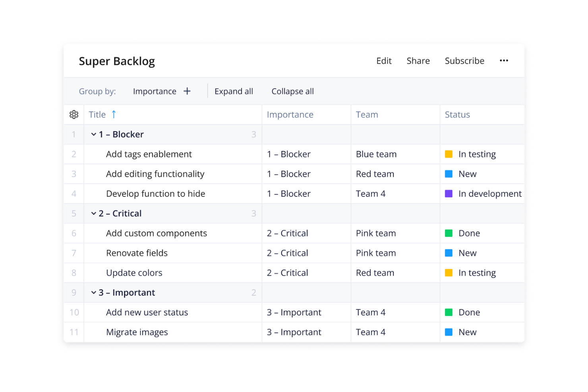Click row number 10
Image resolution: width=588 pixels, height=392 pixels.
(74, 312)
